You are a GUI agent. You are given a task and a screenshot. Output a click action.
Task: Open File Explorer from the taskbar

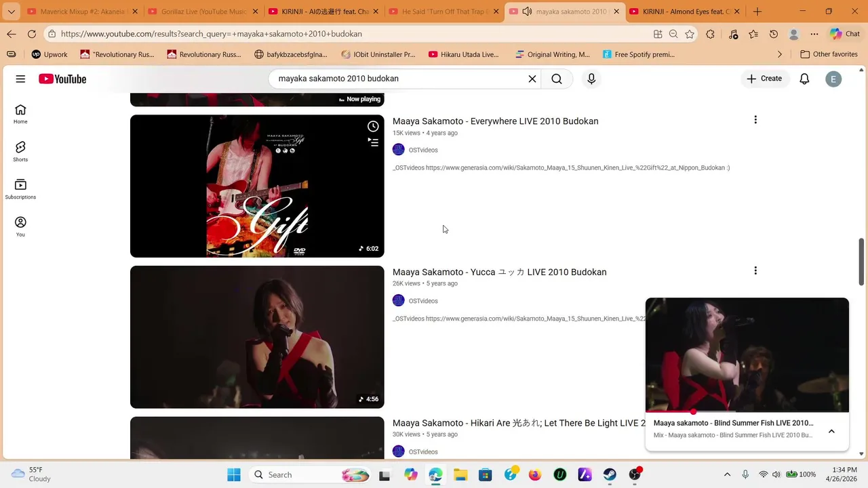[x=460, y=474]
